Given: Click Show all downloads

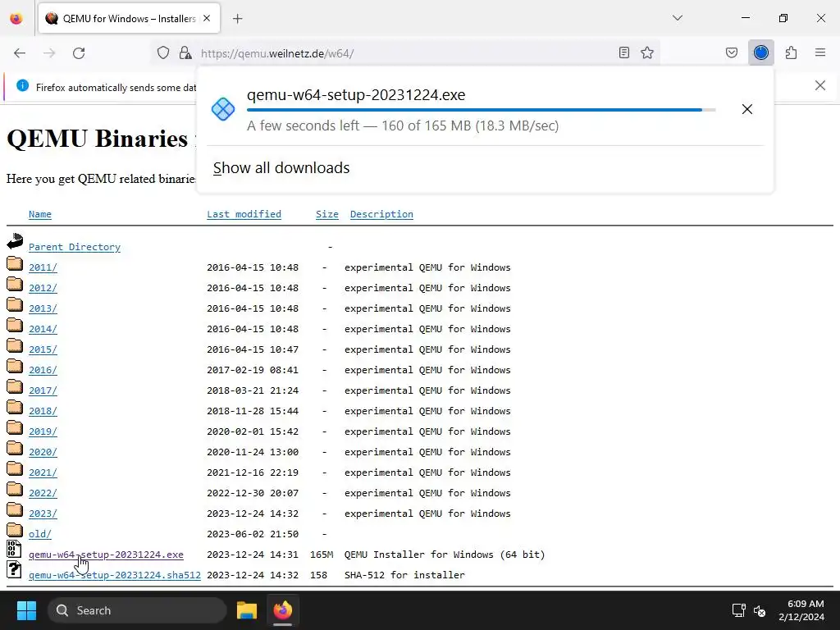Looking at the screenshot, I should pyautogui.click(x=281, y=167).
